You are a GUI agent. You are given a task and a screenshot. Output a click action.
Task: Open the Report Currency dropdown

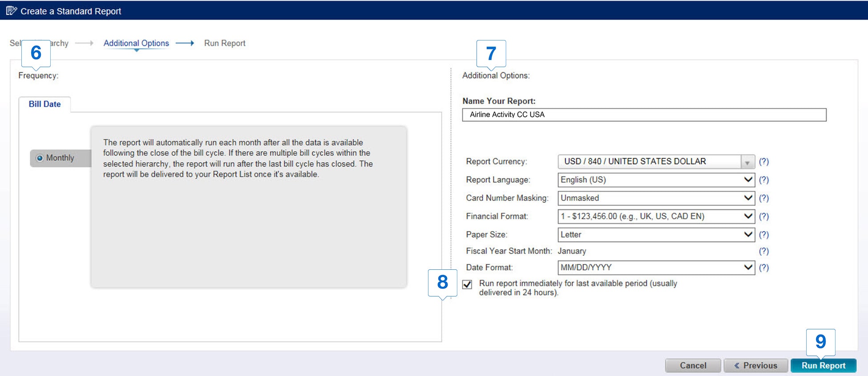(x=656, y=161)
